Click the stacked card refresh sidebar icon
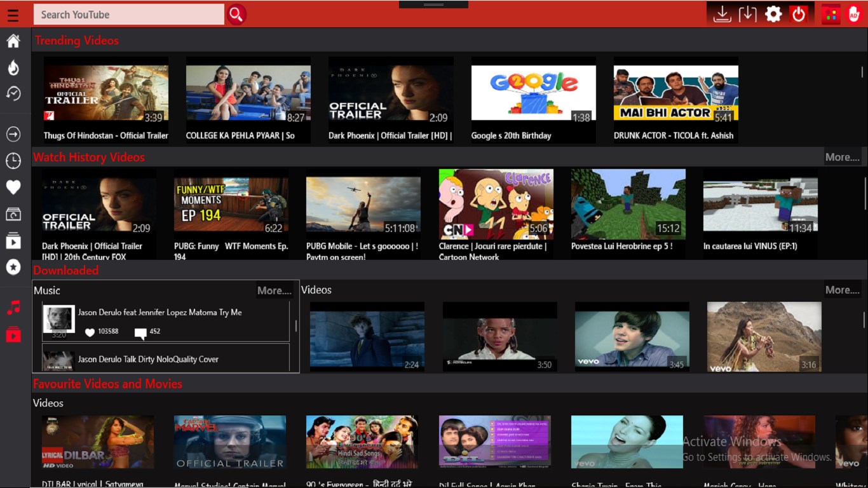This screenshot has height=488, width=868. coord(13,214)
